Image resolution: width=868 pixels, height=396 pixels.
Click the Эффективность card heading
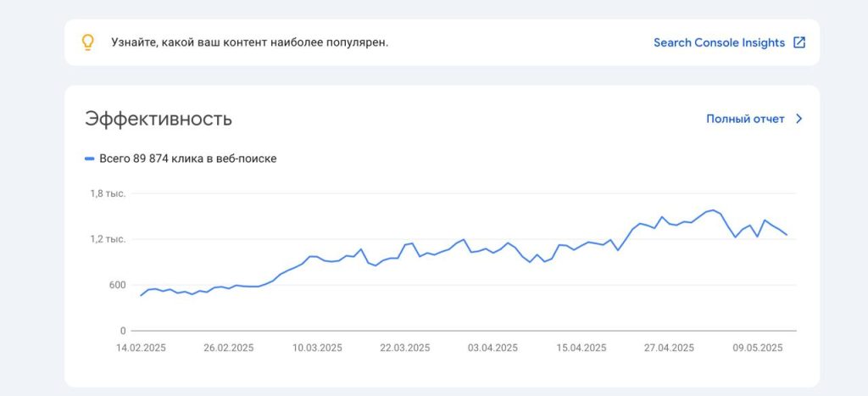(159, 119)
